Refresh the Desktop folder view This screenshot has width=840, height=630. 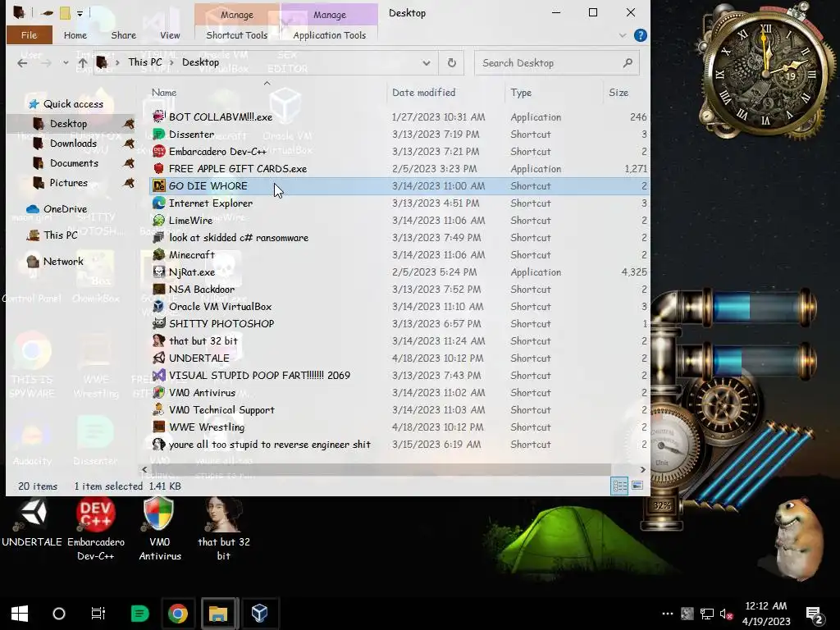coord(452,62)
